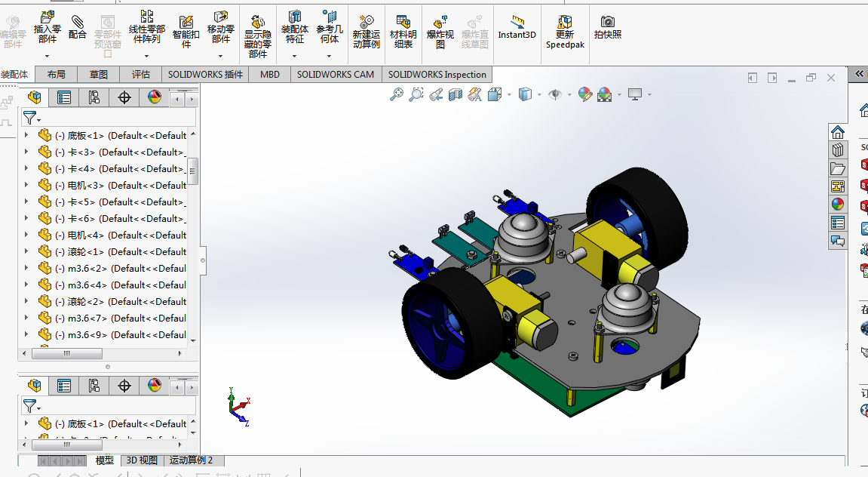Screen dimensions: 868x477
Task: Switch to SOLIDWORKS Inspection tab
Action: pyautogui.click(x=437, y=74)
